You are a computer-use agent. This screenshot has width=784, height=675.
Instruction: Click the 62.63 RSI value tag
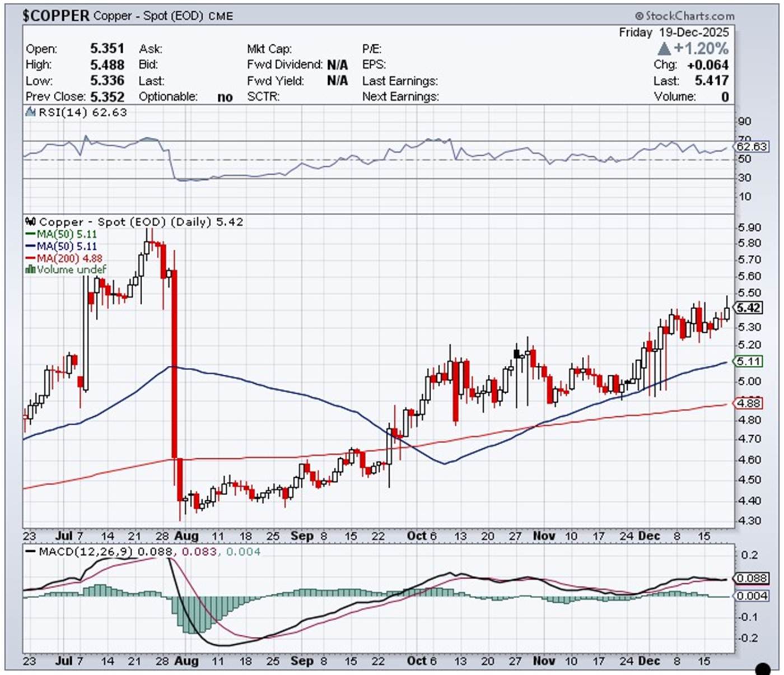click(x=751, y=147)
